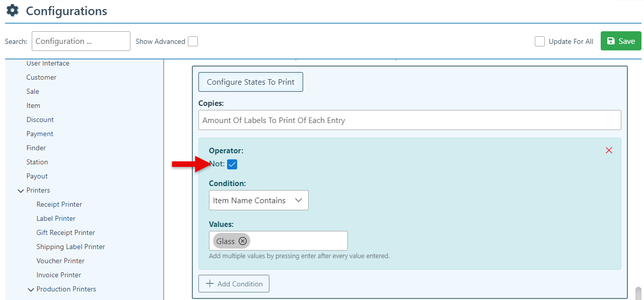Image resolution: width=644 pixels, height=300 pixels.
Task: Collapse the Printers tree section
Action: pos(21,191)
